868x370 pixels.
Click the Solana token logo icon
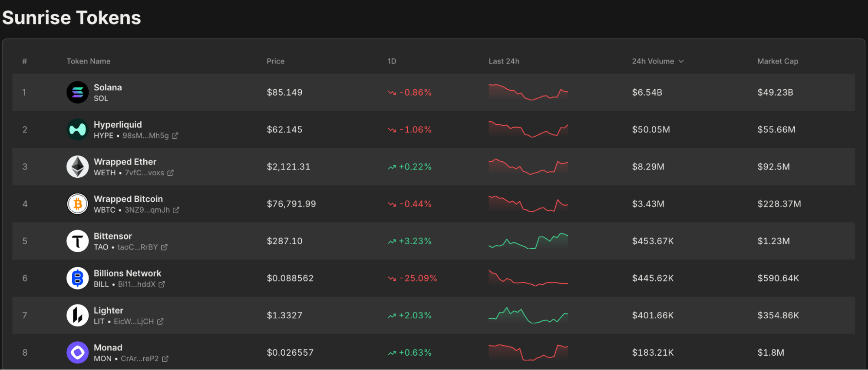pyautogui.click(x=78, y=92)
